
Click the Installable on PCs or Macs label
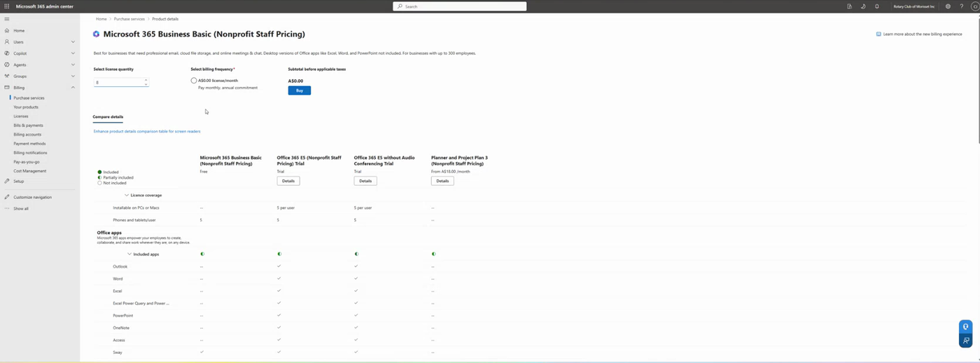point(136,207)
